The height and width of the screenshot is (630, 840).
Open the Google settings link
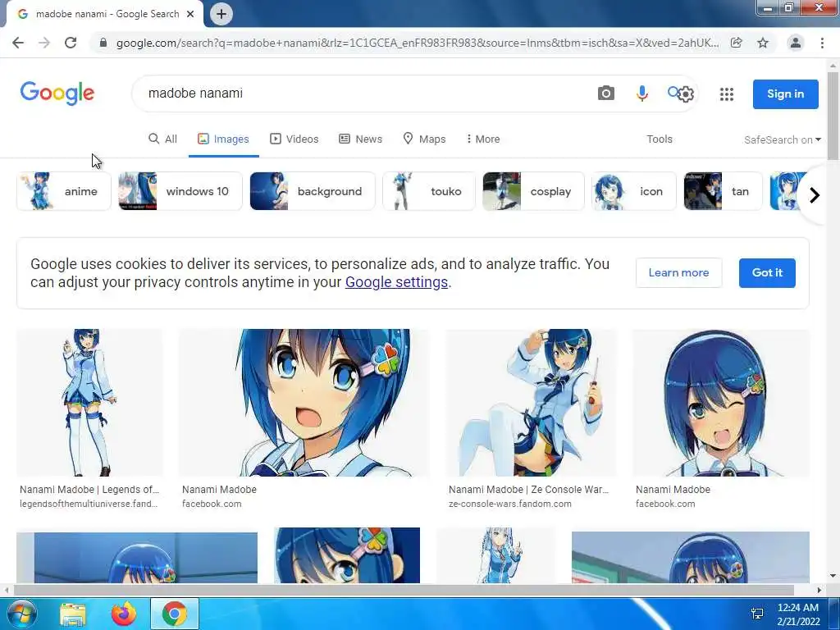396,282
